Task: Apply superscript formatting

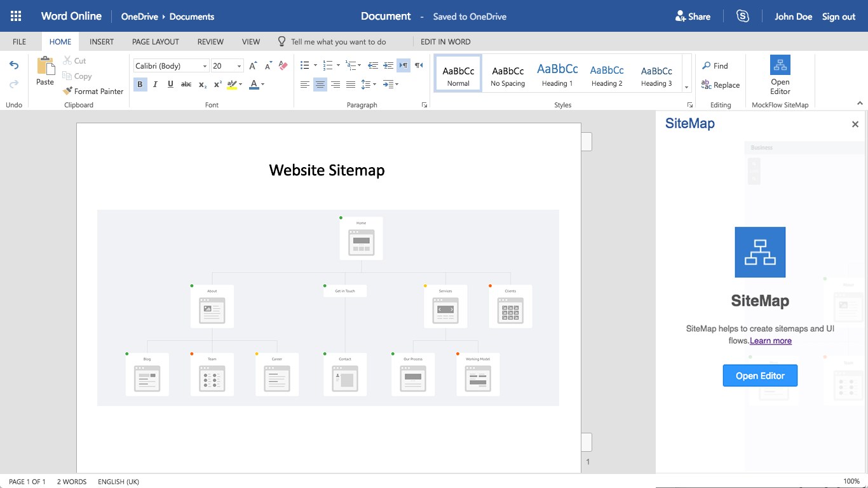Action: (217, 85)
